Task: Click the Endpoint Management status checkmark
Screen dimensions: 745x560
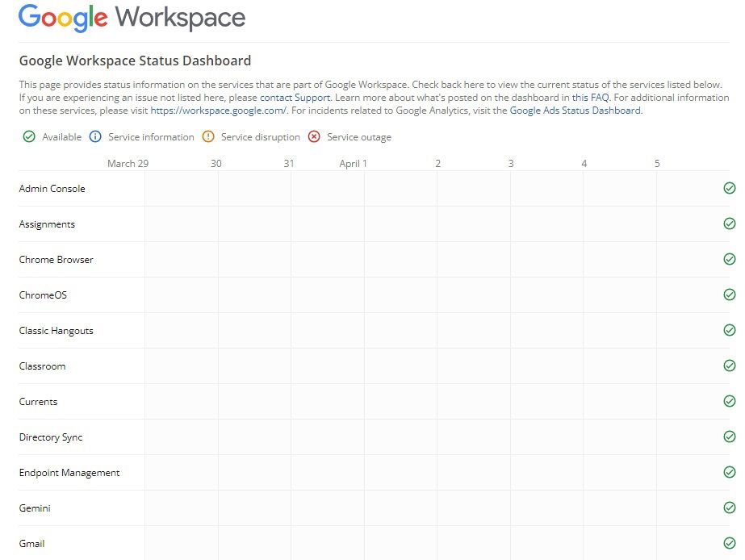Action: (x=730, y=472)
